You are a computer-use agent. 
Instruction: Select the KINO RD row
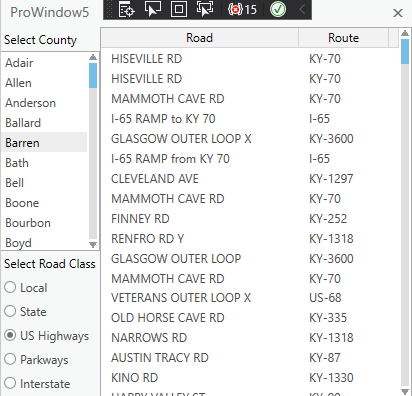tap(250, 378)
